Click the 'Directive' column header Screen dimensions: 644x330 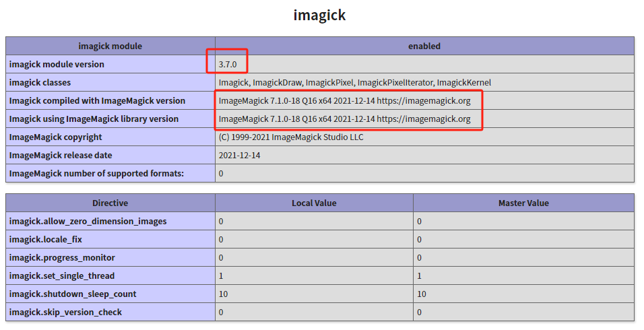coord(110,203)
